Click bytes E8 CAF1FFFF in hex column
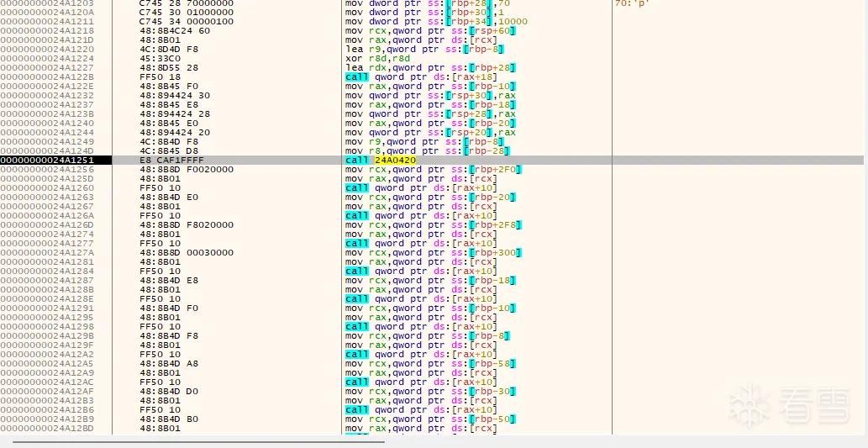 pyautogui.click(x=171, y=160)
